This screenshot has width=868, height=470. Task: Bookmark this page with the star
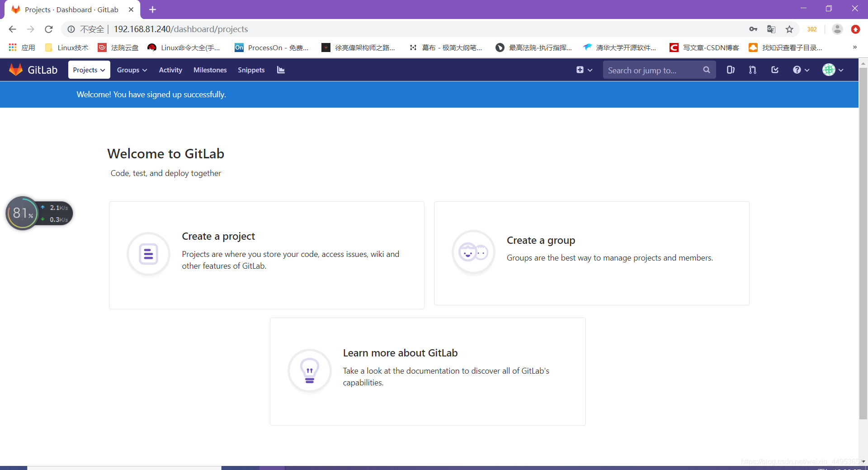789,29
